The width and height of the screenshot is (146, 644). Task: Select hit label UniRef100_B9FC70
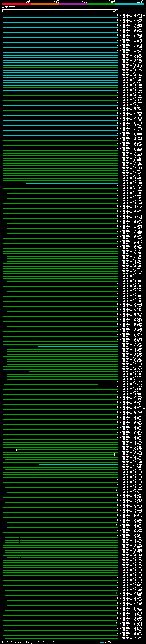coord(131,153)
